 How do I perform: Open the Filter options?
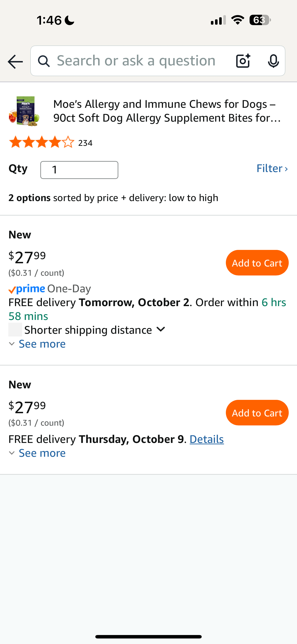(272, 169)
